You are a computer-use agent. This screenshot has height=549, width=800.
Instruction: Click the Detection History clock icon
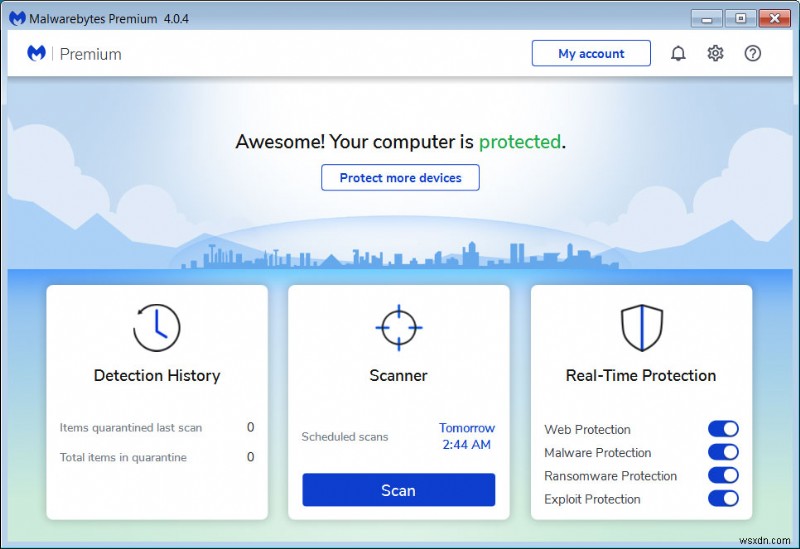click(x=157, y=328)
